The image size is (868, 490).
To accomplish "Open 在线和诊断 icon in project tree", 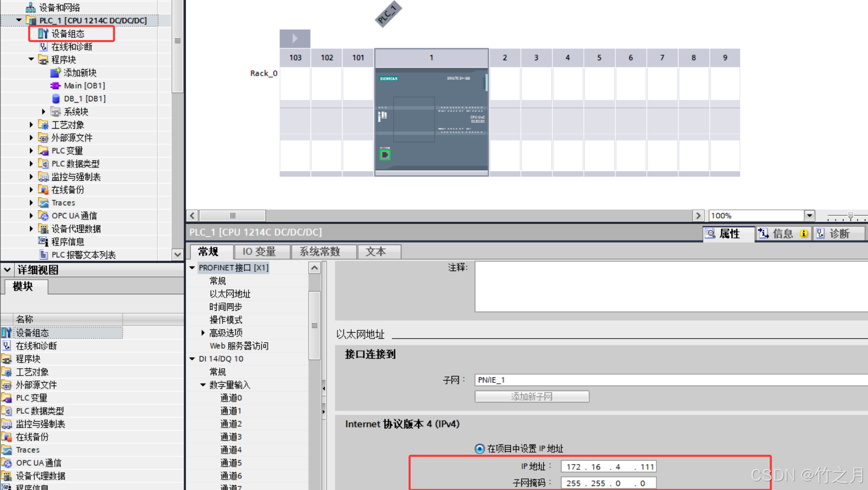I will 43,47.
